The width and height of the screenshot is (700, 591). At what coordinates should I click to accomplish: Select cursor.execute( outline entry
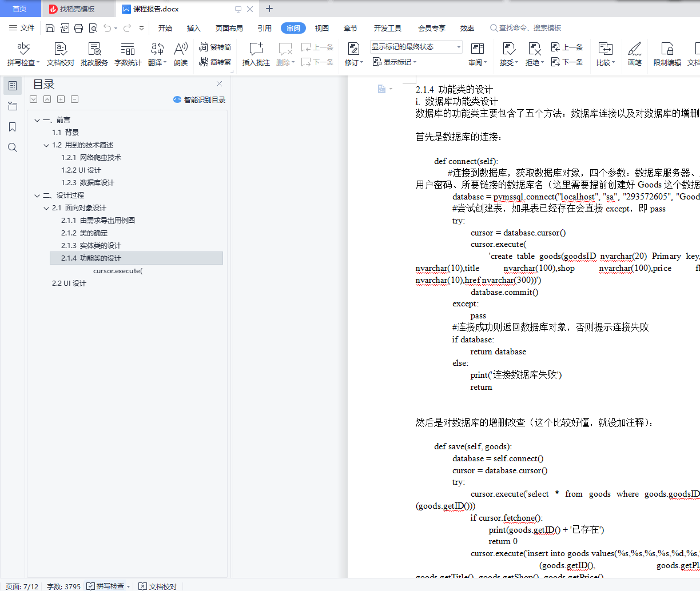118,271
